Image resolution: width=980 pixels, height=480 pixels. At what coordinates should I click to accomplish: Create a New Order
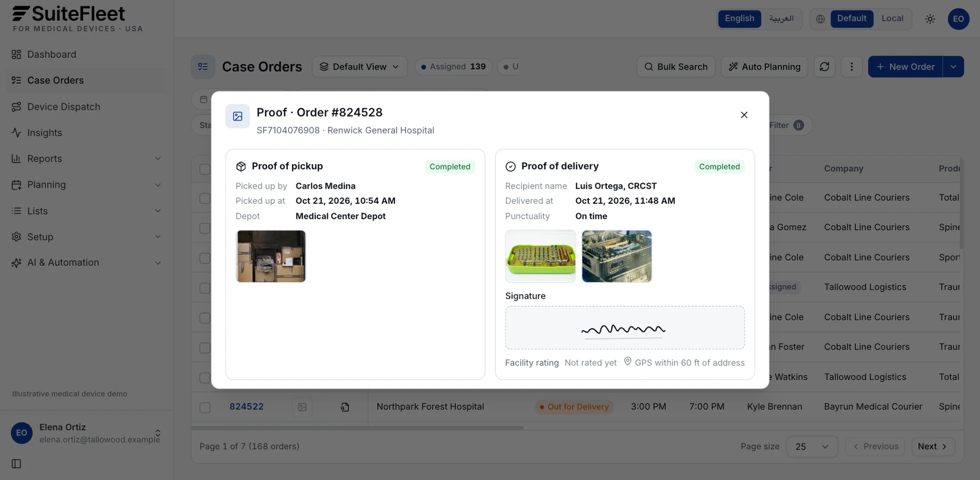click(x=905, y=67)
